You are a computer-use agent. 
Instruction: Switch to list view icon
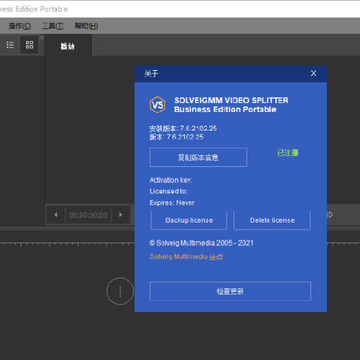tap(10, 45)
